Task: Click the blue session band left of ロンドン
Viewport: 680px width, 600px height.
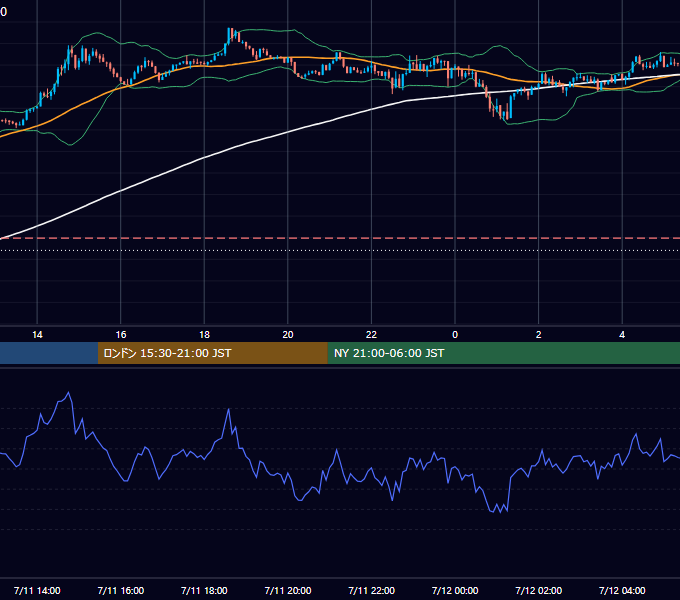Action: click(49, 353)
